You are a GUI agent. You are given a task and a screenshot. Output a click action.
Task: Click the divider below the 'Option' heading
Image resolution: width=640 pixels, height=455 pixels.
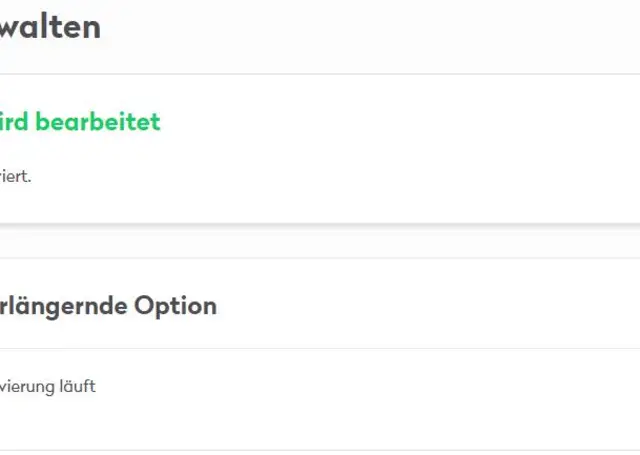(320, 348)
